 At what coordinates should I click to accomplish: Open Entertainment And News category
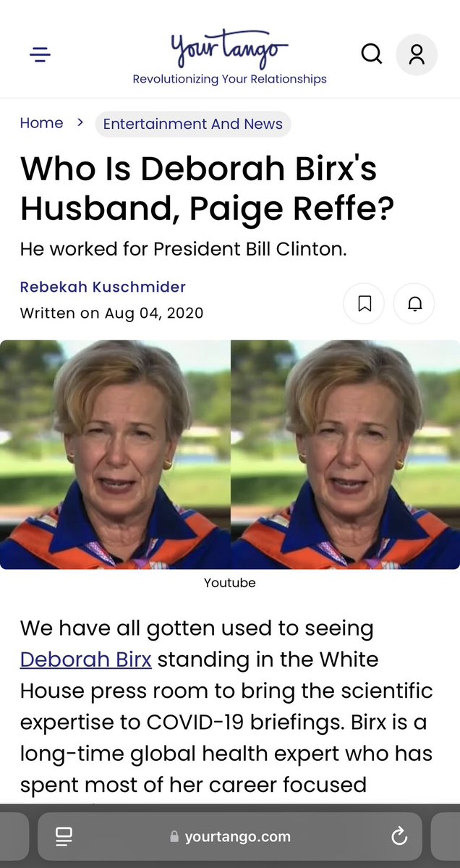[193, 124]
